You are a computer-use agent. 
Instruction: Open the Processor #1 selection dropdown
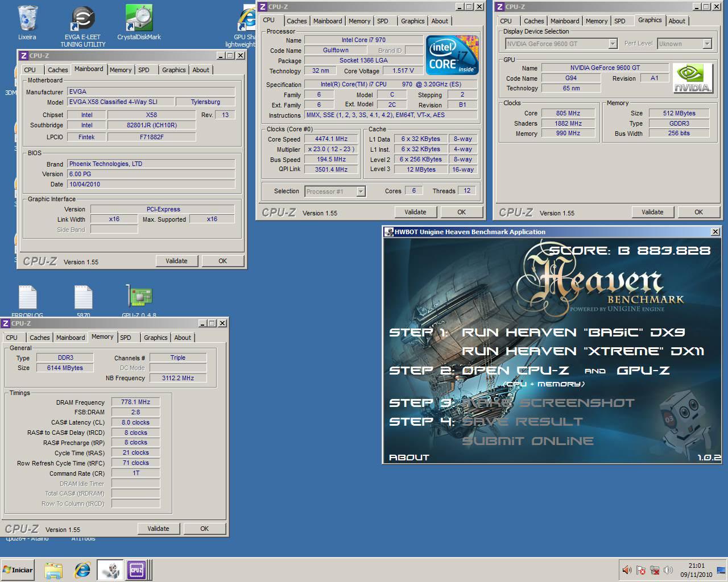[335, 192]
